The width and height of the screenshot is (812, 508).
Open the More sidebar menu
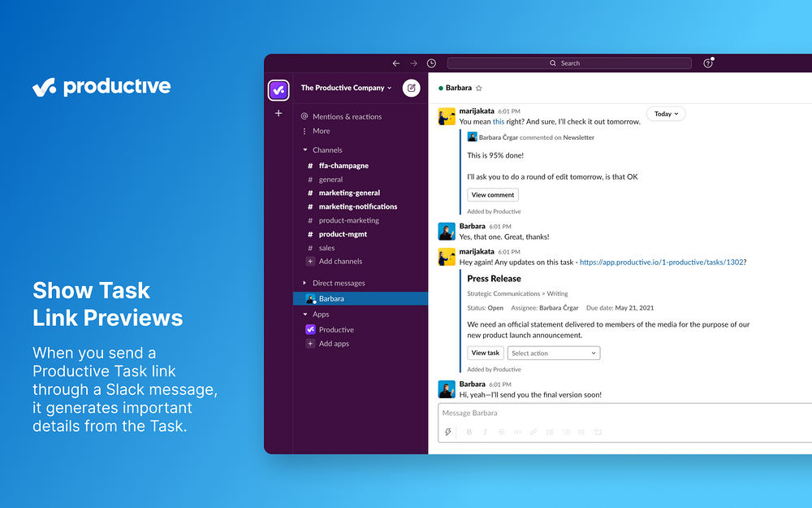[316, 131]
